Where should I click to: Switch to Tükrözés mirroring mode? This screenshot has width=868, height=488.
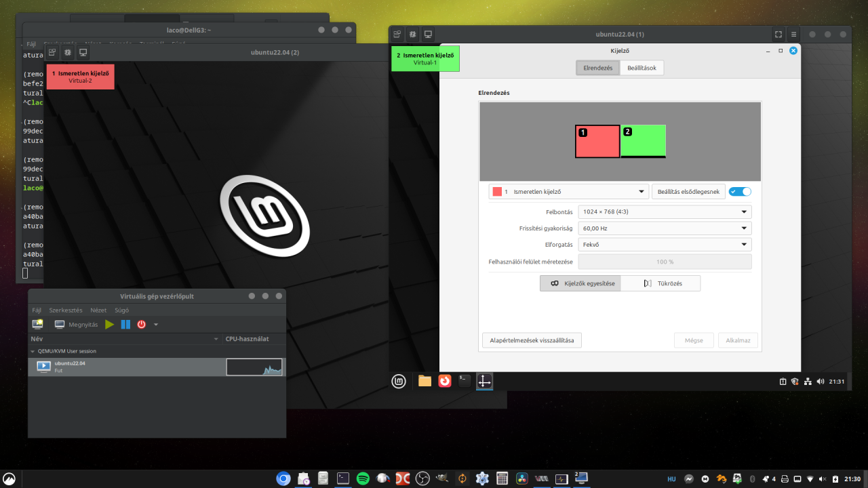[660, 283]
